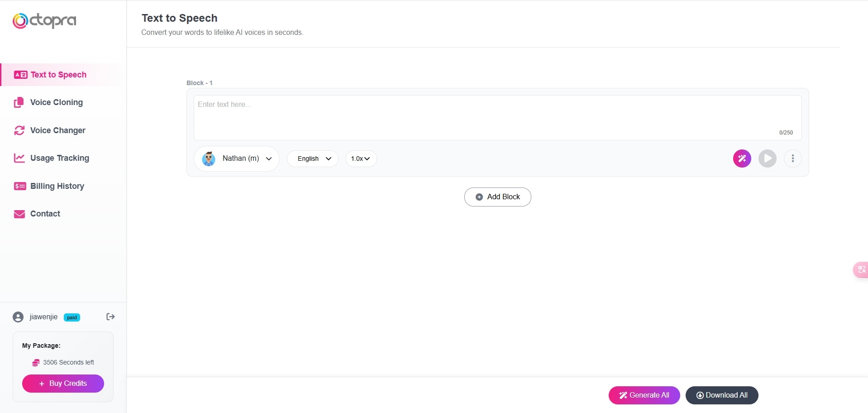The width and height of the screenshot is (868, 413).
Task: Click the My Package heading
Action: coord(41,346)
